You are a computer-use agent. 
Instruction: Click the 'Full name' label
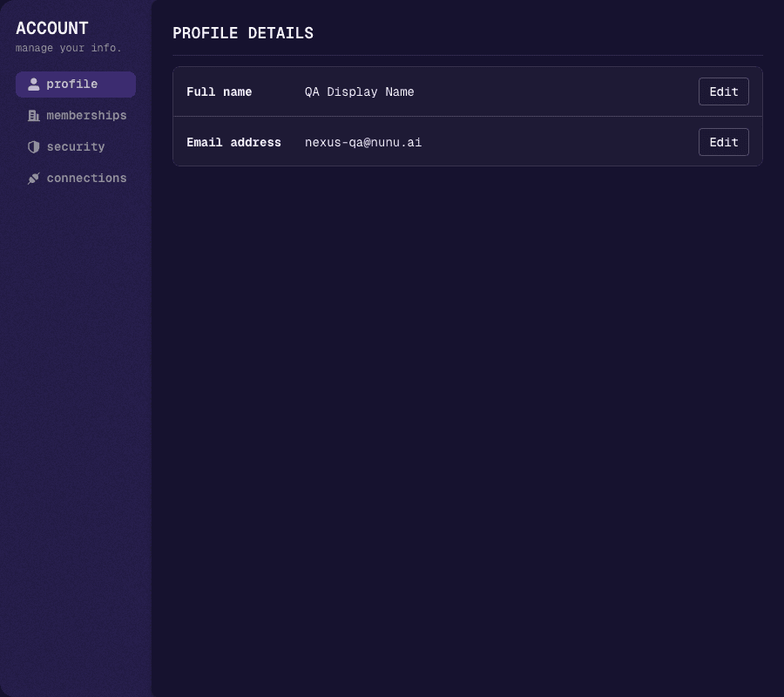[x=219, y=92]
